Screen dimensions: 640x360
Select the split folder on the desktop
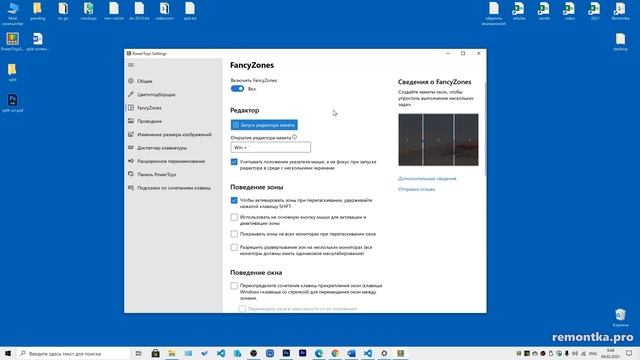click(x=12, y=73)
